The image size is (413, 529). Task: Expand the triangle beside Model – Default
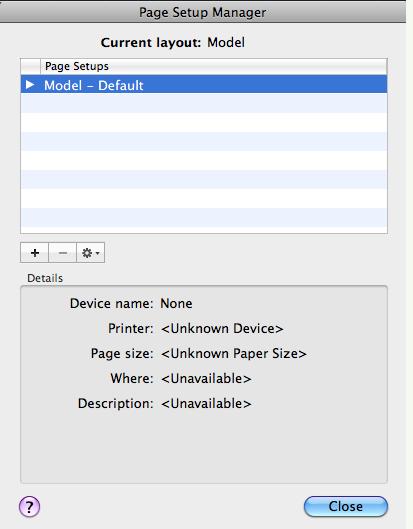pos(30,84)
